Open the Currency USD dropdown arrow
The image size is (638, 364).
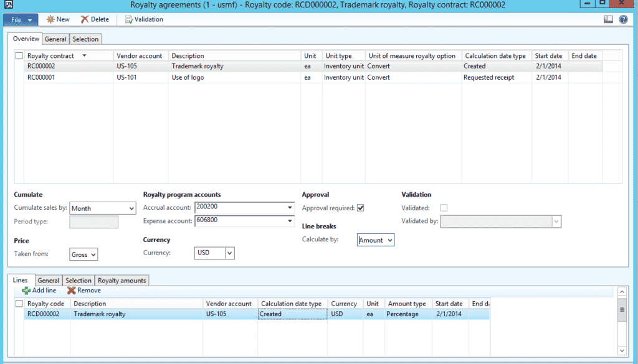click(x=229, y=253)
